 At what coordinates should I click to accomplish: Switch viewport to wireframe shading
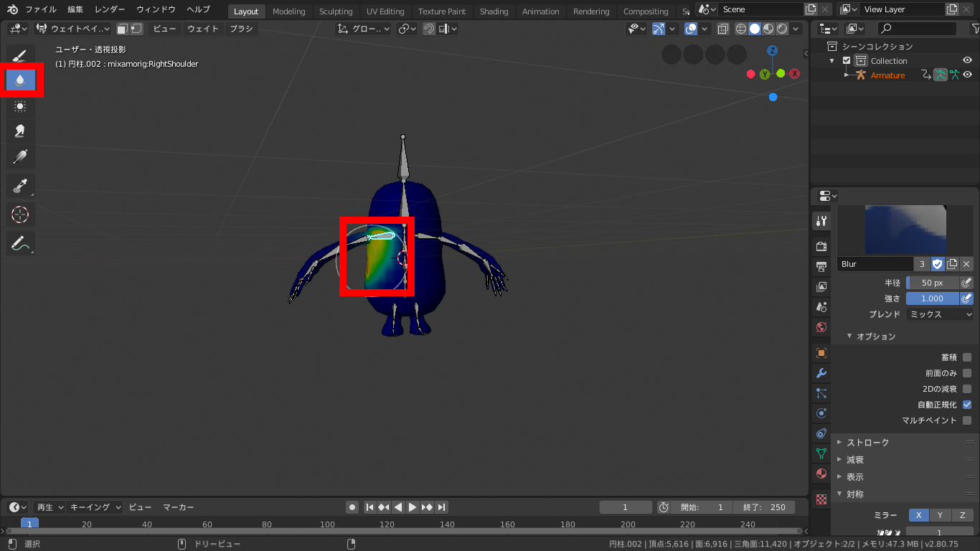(x=741, y=29)
